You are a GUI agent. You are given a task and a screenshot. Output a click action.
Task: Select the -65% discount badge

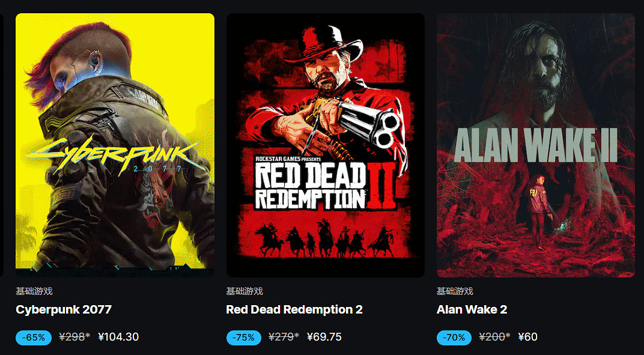(x=34, y=338)
